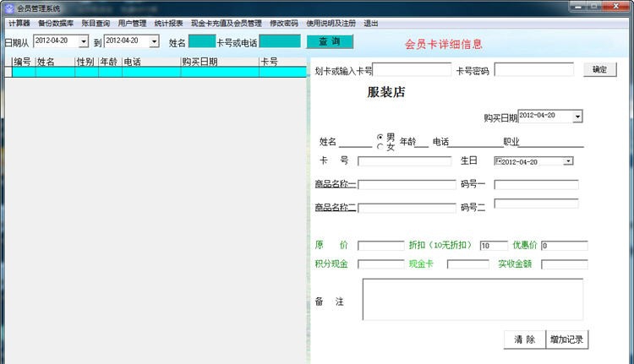Expand the 到 end date dropdown

pos(154,41)
